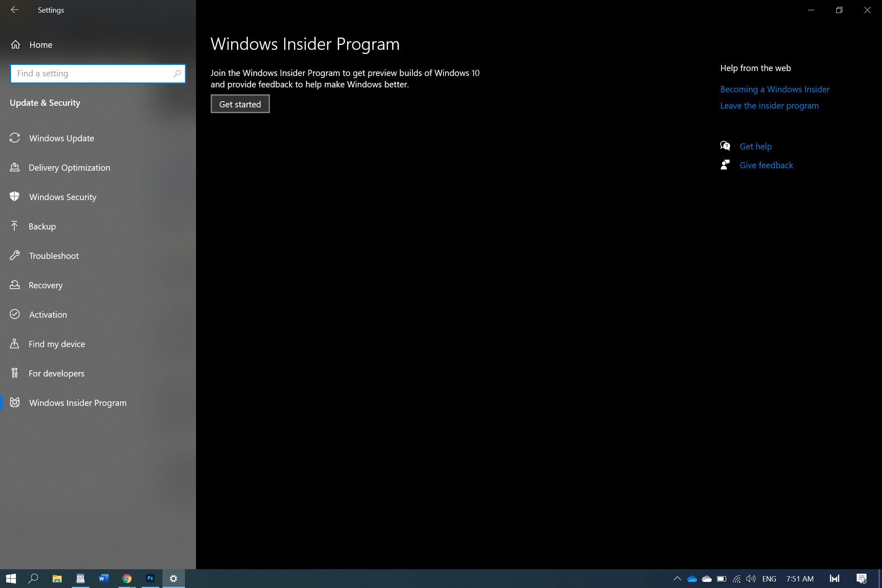Click the Get help link
This screenshot has width=882, height=588.
pos(755,146)
